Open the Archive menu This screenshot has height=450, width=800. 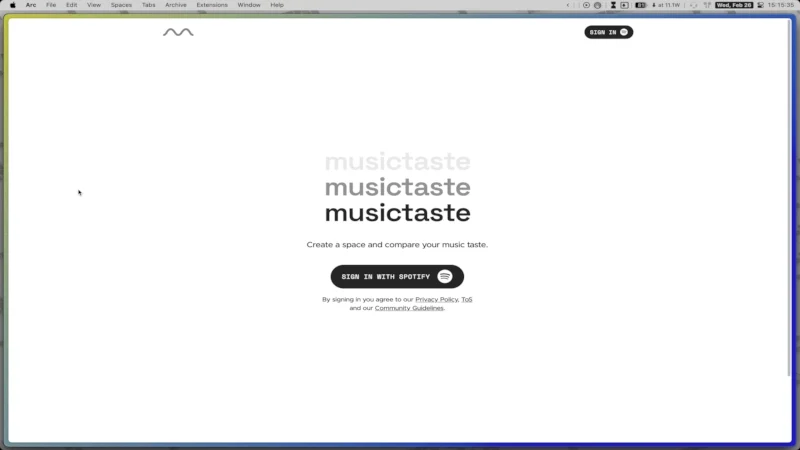click(176, 5)
